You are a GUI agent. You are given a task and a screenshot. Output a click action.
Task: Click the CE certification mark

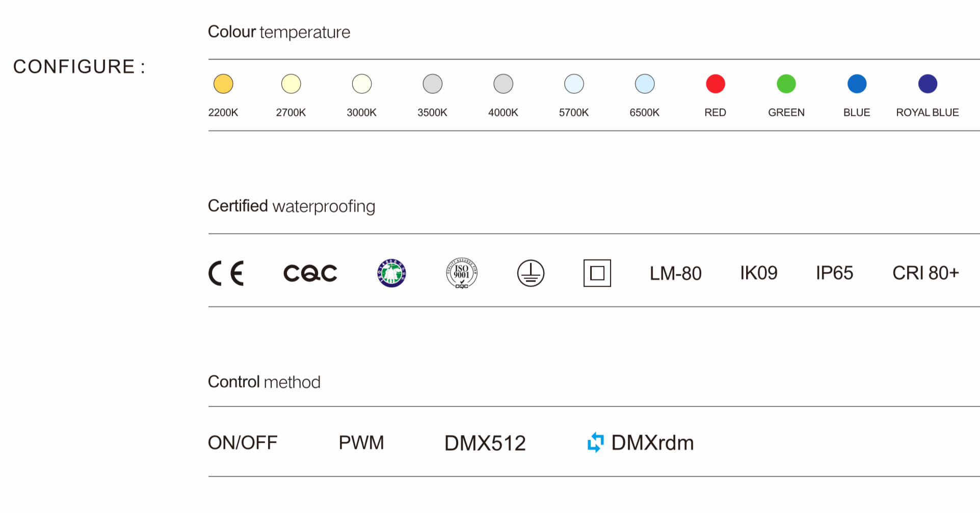coord(226,273)
